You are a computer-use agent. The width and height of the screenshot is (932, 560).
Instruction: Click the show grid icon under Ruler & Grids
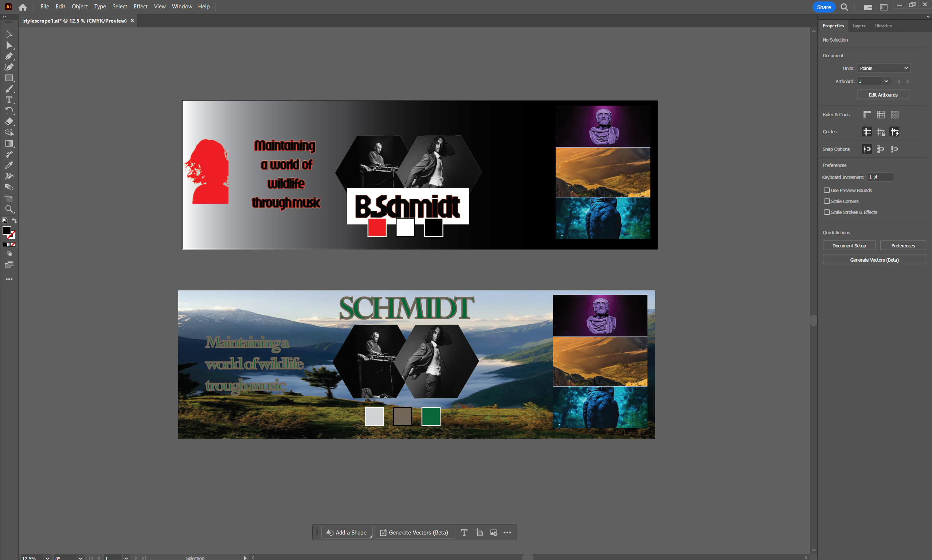881,114
